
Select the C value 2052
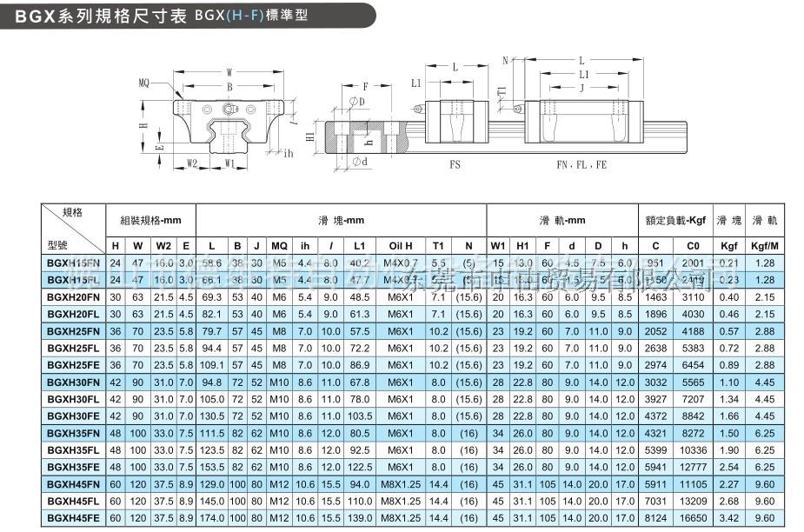tap(656, 331)
